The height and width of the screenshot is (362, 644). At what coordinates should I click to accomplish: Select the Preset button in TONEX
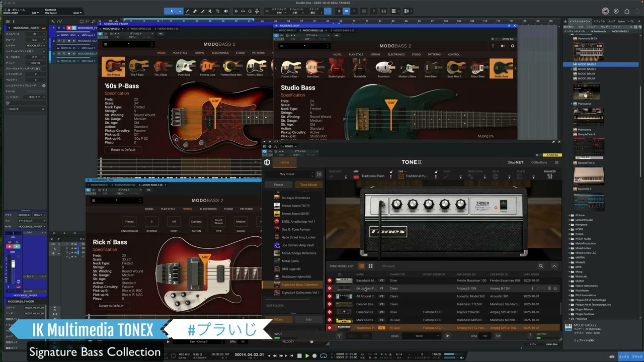point(278,185)
